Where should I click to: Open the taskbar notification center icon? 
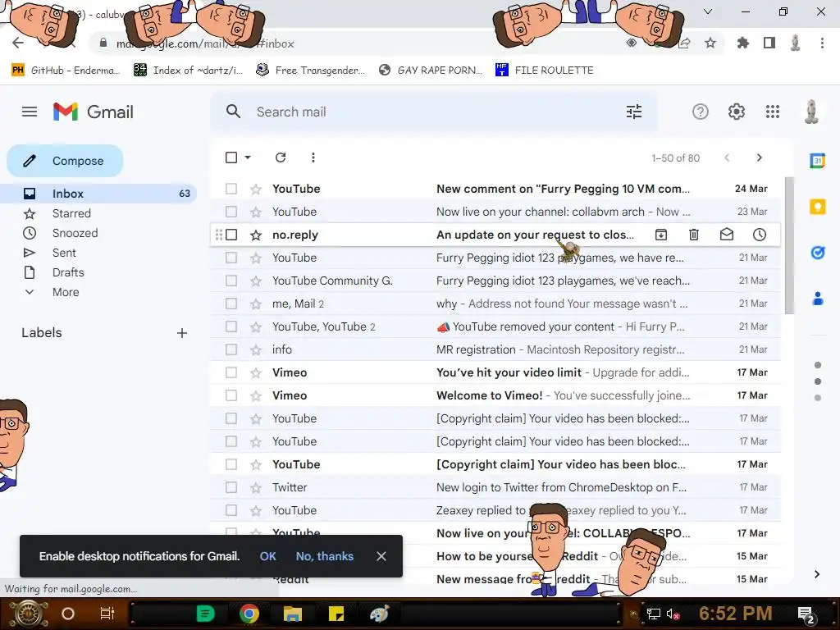pos(806,614)
